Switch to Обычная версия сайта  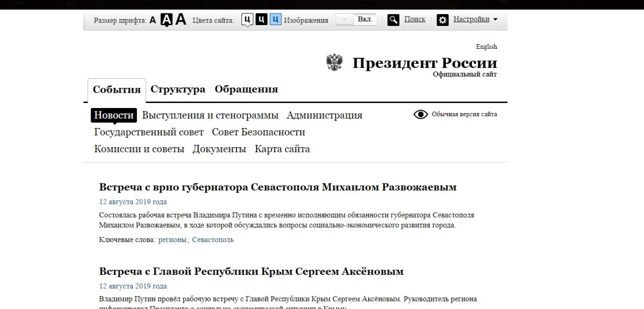(x=464, y=115)
